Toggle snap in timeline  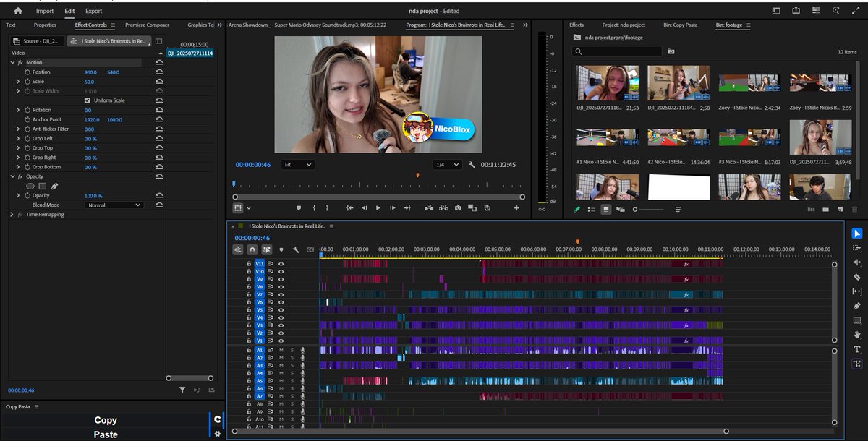coord(252,249)
